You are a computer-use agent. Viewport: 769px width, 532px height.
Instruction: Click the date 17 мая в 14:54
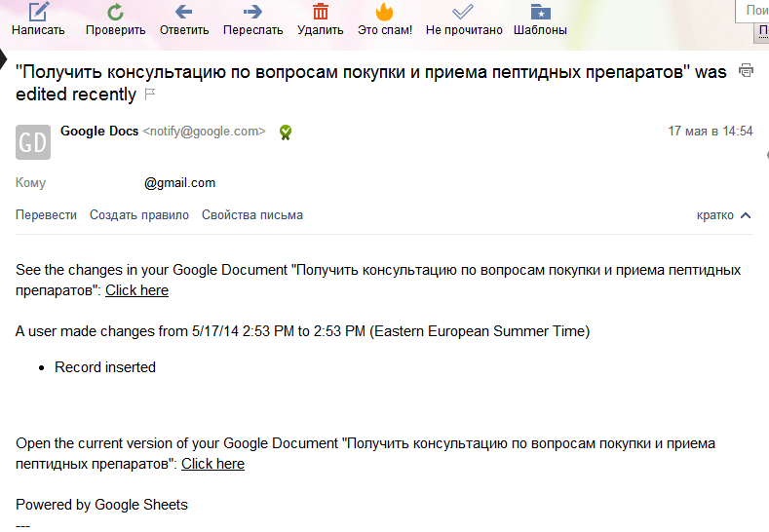[x=711, y=131]
